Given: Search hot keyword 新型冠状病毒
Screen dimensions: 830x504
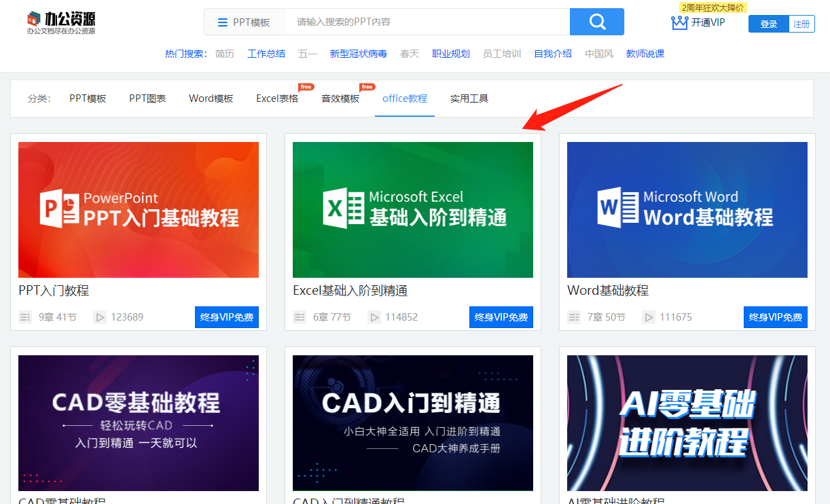Looking at the screenshot, I should click(x=359, y=54).
